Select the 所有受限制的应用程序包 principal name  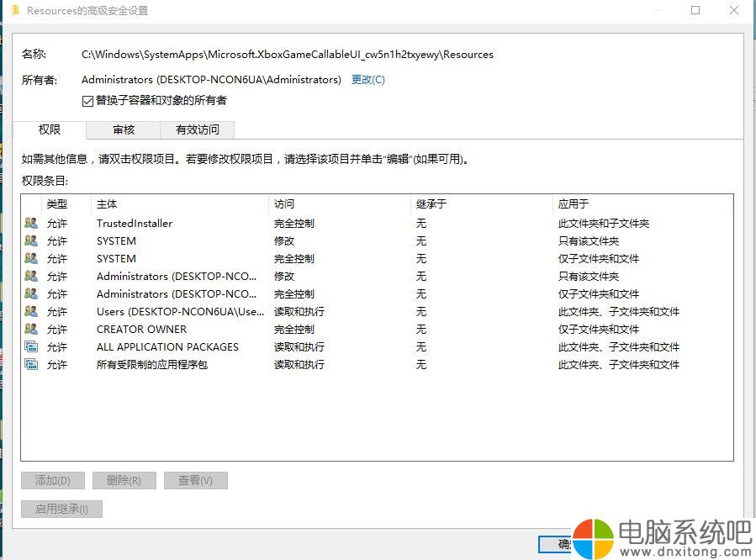pos(152,365)
